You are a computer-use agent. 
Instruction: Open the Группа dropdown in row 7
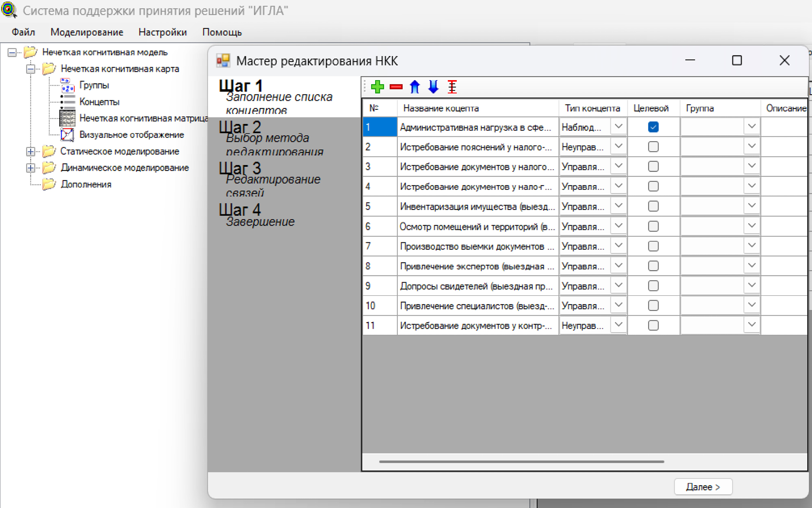click(751, 246)
